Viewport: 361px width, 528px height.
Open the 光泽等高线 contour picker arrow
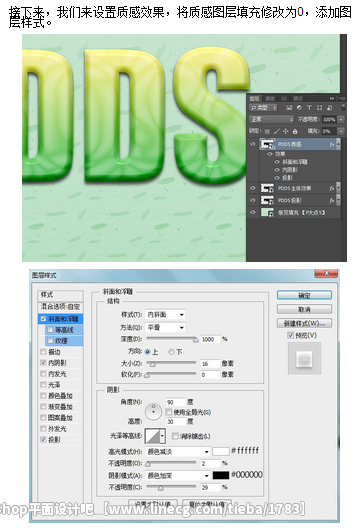click(163, 436)
